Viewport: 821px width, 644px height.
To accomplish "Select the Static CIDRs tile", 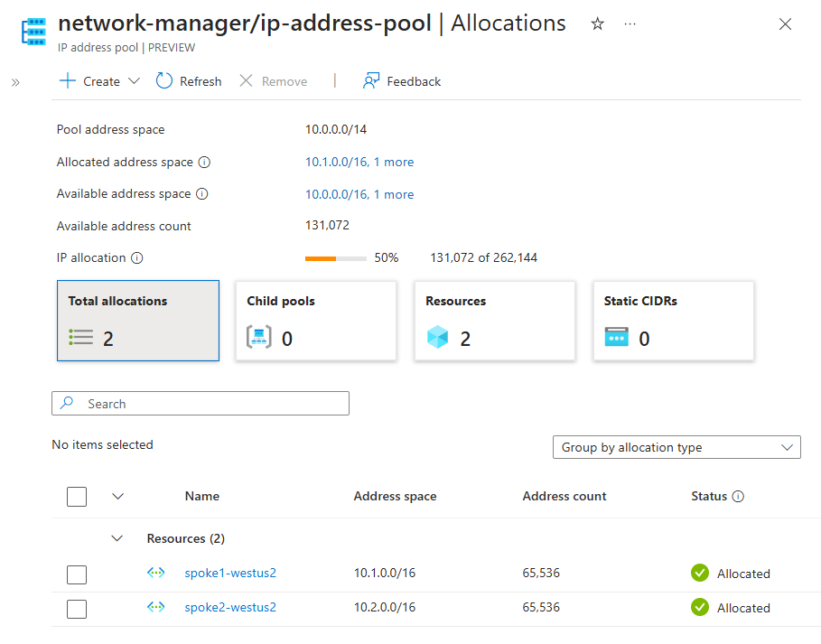I will pos(674,321).
